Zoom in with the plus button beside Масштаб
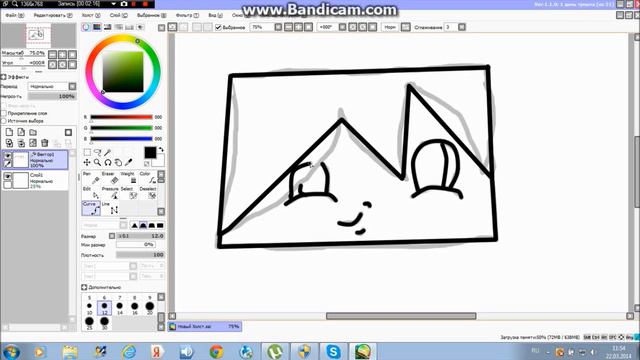The height and width of the screenshot is (360, 640). click(62, 54)
